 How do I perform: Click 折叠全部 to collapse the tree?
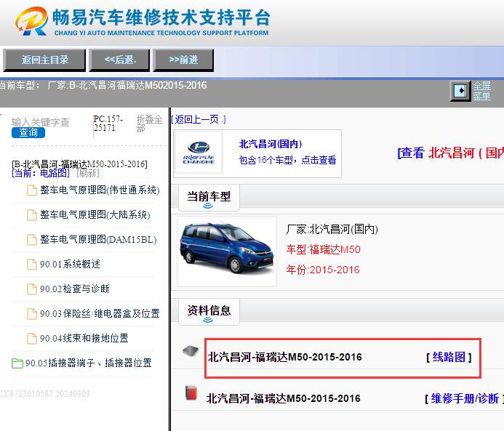click(x=149, y=124)
